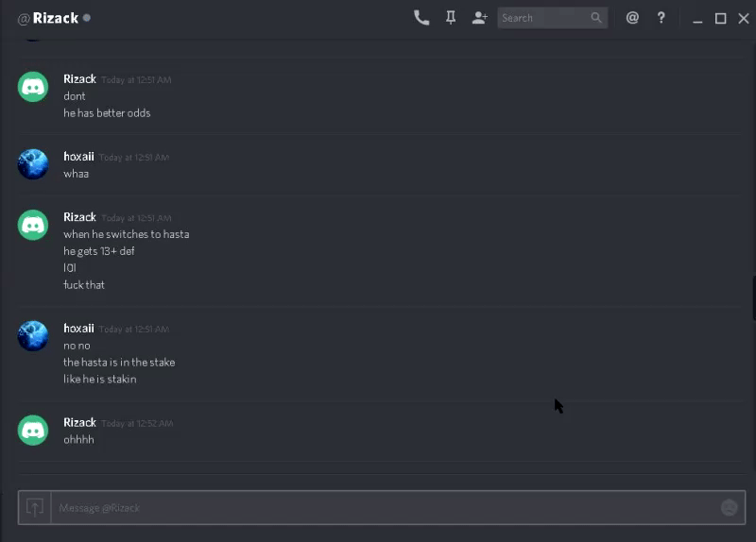Select the hoxaii username above "no no"
Viewport: 756px width, 542px height.
[78, 329]
